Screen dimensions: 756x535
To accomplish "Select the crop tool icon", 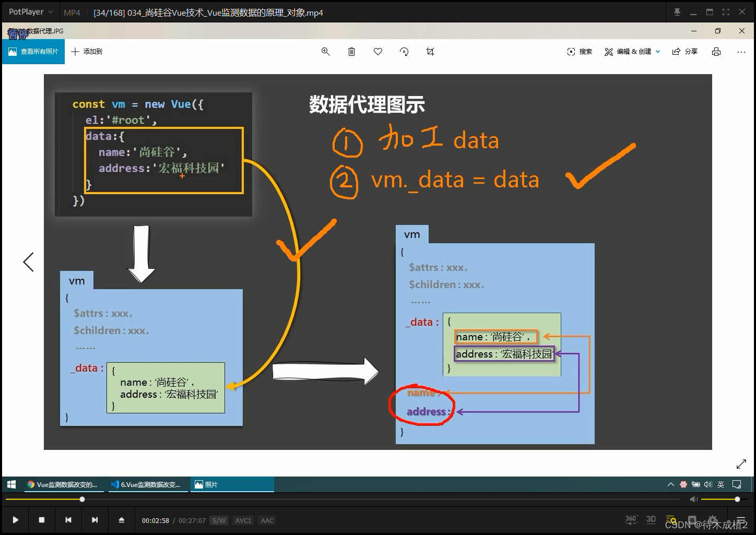I will [x=430, y=52].
